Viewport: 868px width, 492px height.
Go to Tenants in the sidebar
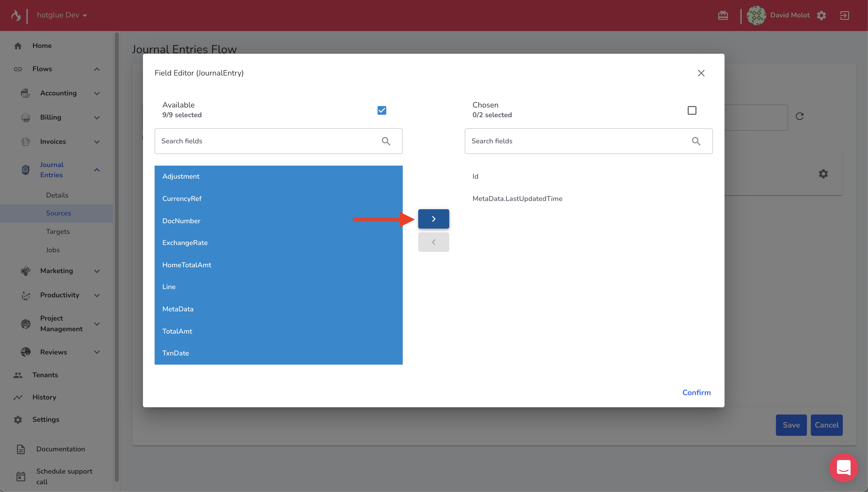pos(45,375)
